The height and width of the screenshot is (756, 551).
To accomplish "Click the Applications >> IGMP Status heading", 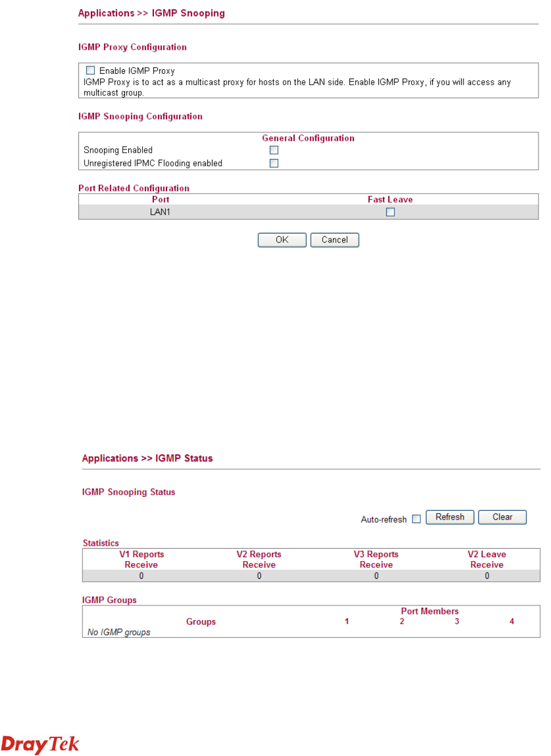I will [147, 458].
